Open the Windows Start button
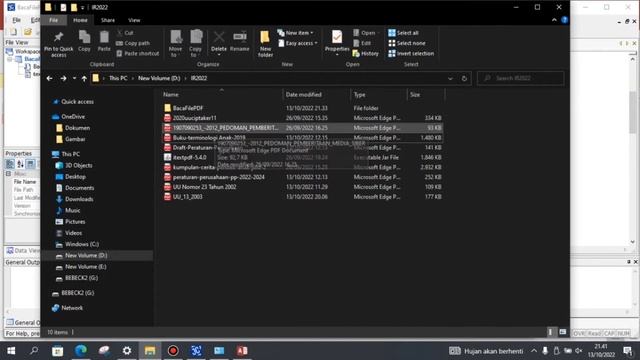This screenshot has width=640, height=360. point(11,351)
